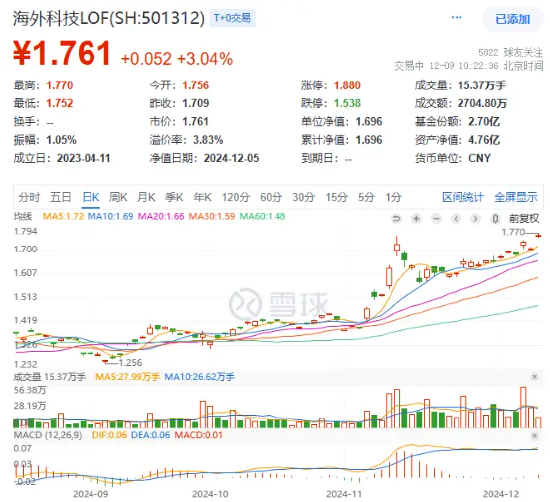
Task: Close the volume (成交量) indicator panel
Action: (535, 377)
